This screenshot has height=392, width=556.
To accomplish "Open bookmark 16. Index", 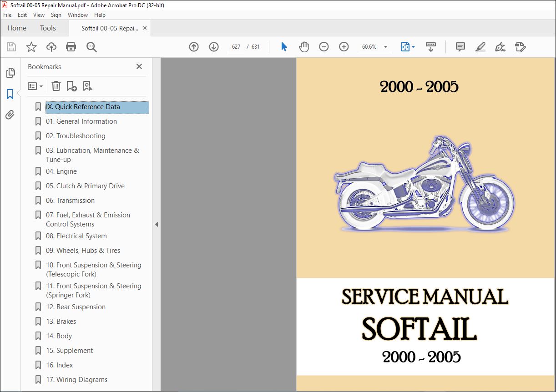I will click(60, 365).
